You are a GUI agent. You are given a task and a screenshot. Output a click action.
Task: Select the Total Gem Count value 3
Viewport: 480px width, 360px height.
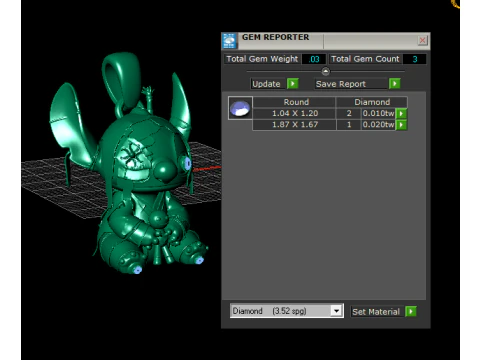coord(414,59)
